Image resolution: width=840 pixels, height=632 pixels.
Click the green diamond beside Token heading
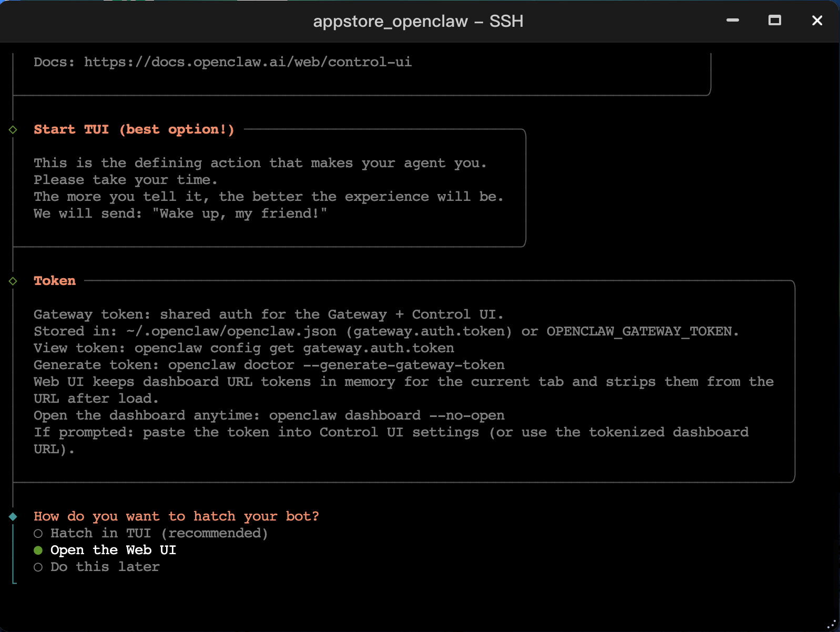pos(13,281)
